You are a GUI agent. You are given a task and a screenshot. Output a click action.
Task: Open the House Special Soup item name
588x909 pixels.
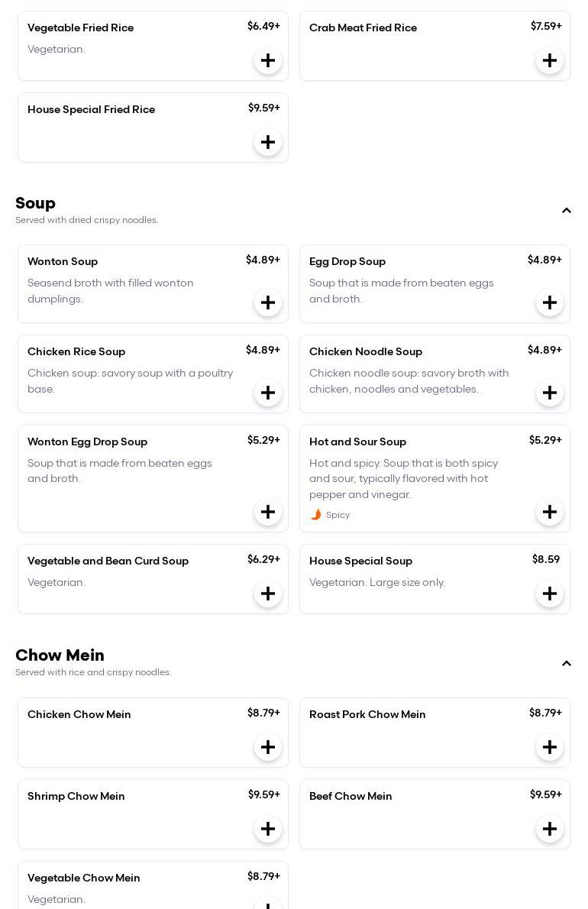click(360, 561)
